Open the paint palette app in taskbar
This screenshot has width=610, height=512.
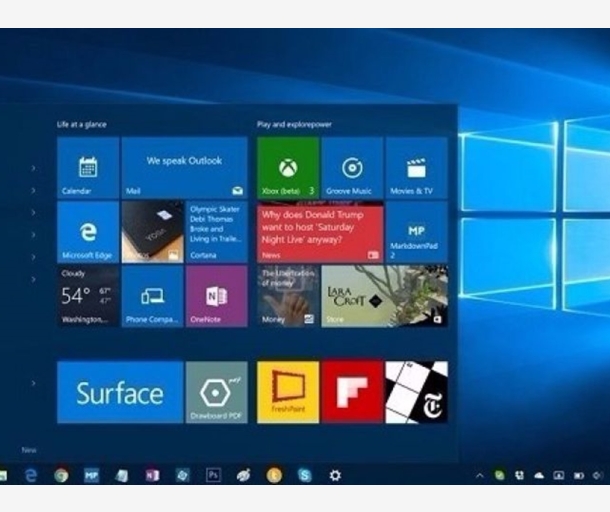coord(244,475)
